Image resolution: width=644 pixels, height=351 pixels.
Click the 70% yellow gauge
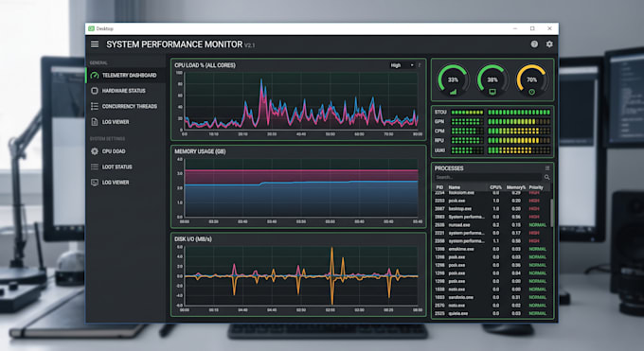coord(531,80)
